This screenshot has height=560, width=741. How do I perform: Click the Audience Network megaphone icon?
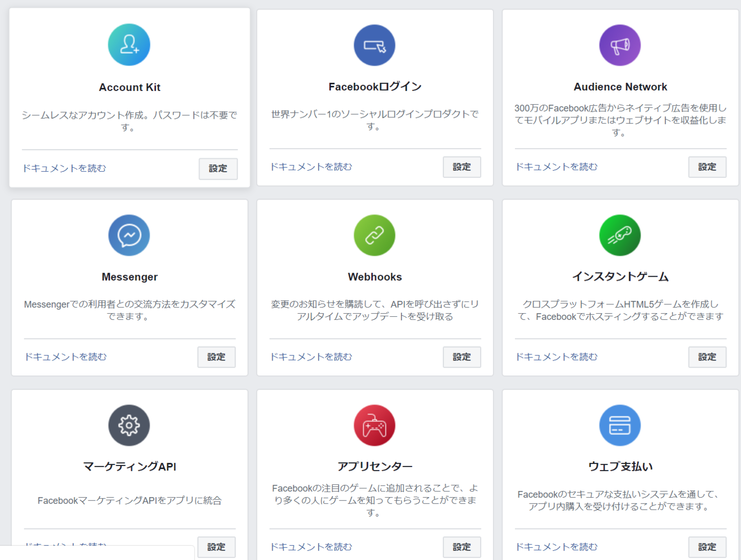tap(620, 45)
